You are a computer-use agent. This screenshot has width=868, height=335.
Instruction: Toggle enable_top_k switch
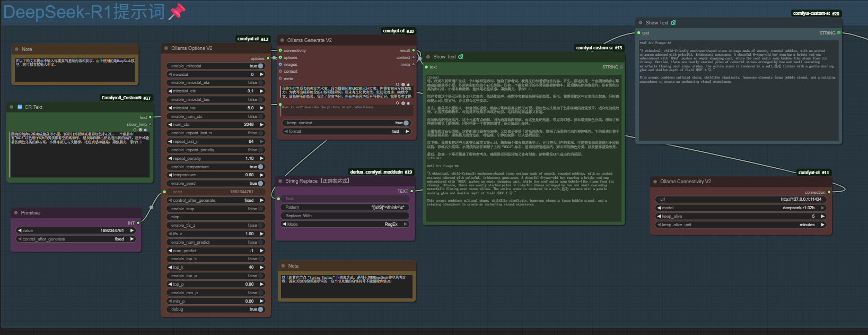click(260, 259)
